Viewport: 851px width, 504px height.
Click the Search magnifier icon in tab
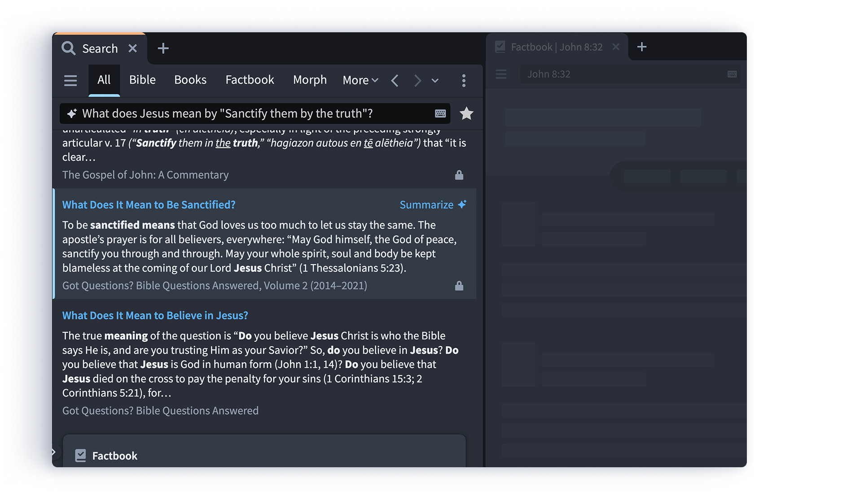tap(69, 48)
